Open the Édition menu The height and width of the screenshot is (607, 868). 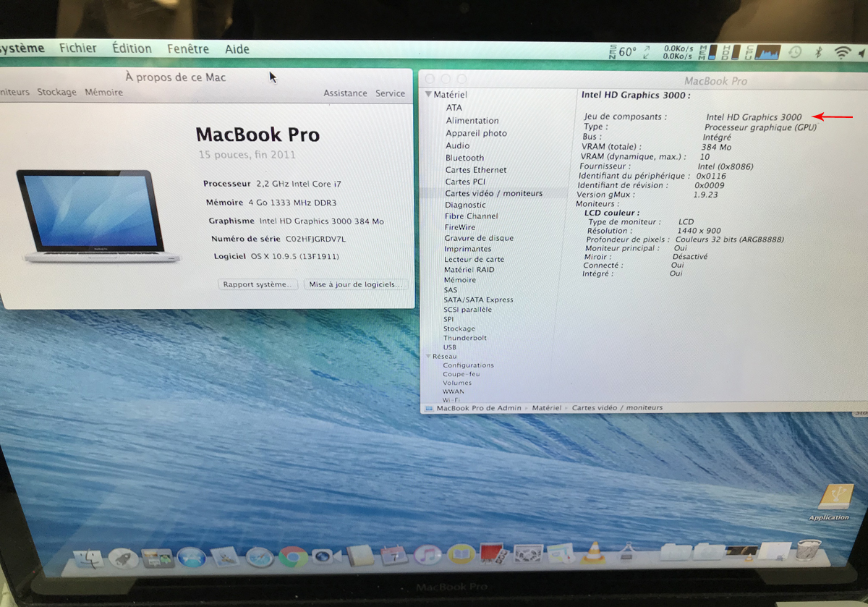click(x=132, y=48)
